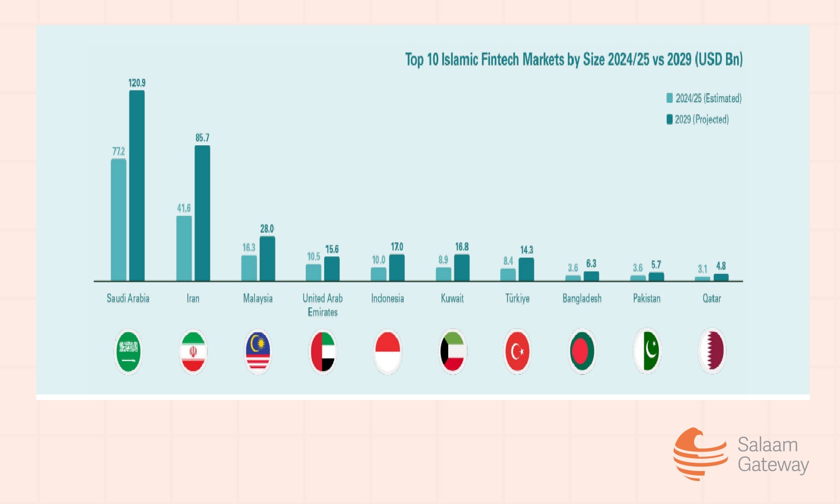The height and width of the screenshot is (504, 840).
Task: Select the Kuwait flag icon
Action: point(452,351)
